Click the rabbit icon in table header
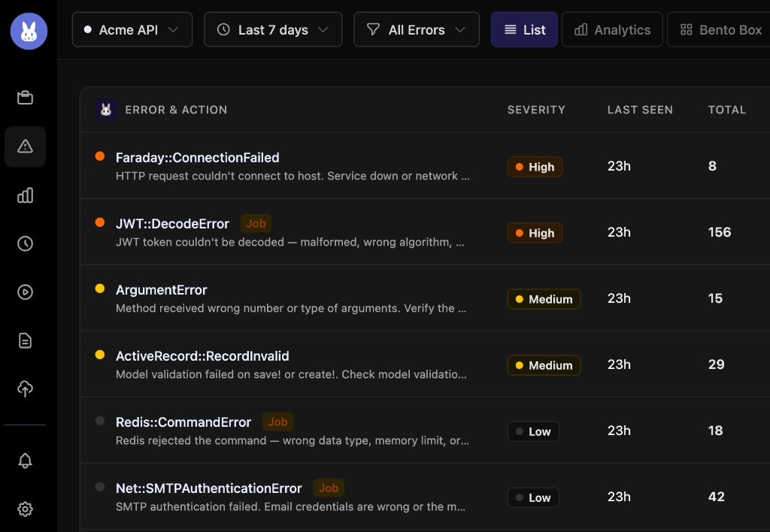Screen dimensions: 770x532 pos(105,110)
